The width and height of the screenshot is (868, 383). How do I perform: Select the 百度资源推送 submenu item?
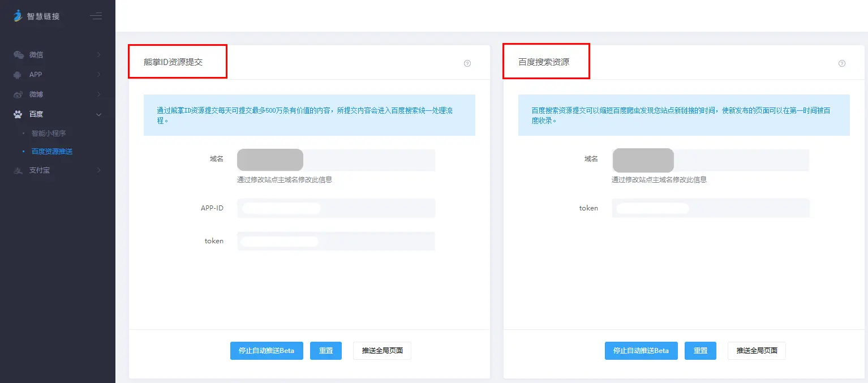coord(52,152)
